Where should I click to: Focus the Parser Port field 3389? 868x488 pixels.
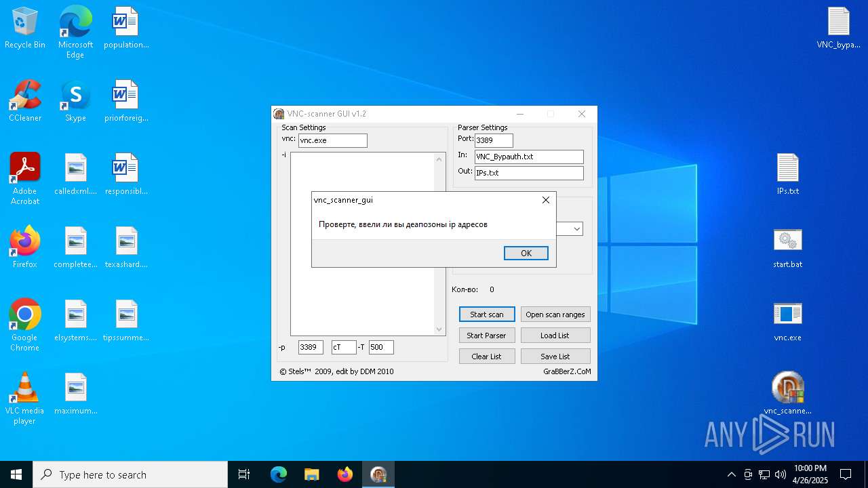494,140
